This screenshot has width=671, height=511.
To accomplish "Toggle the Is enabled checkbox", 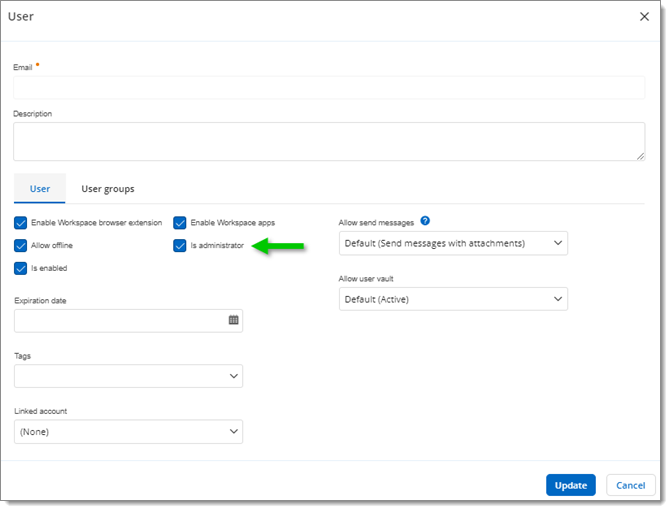I will click(x=21, y=268).
